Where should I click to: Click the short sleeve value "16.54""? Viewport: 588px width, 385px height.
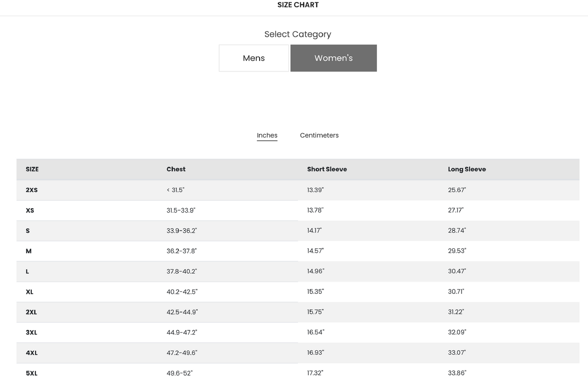pos(316,332)
